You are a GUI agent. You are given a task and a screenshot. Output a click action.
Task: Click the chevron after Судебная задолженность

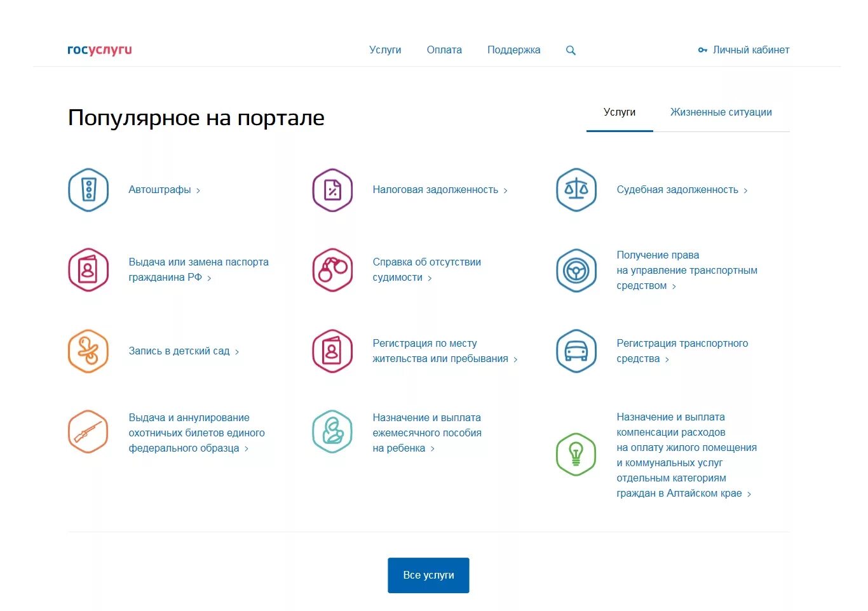point(746,191)
